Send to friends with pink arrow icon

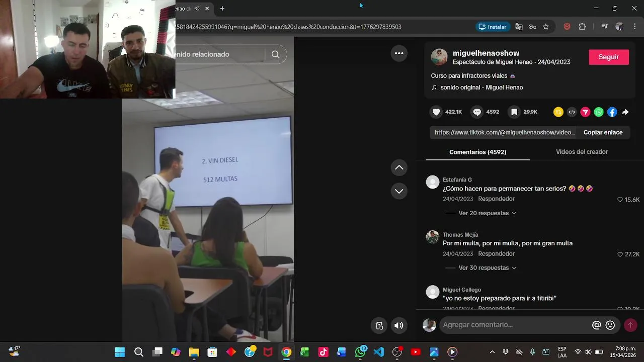pos(585,112)
